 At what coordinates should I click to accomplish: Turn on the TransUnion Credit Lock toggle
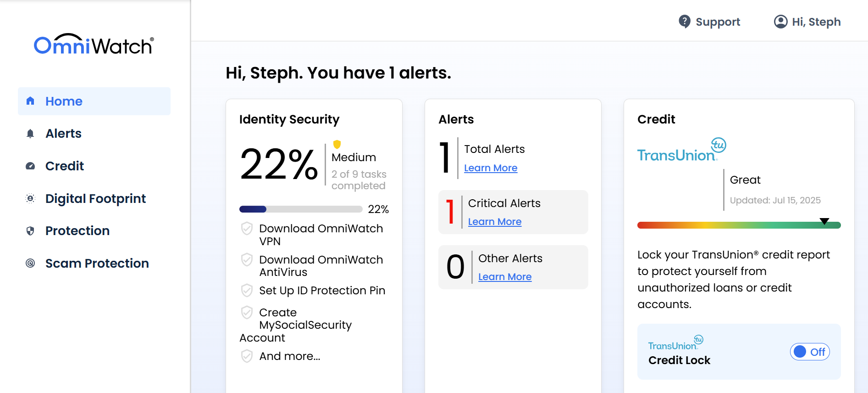tap(810, 352)
